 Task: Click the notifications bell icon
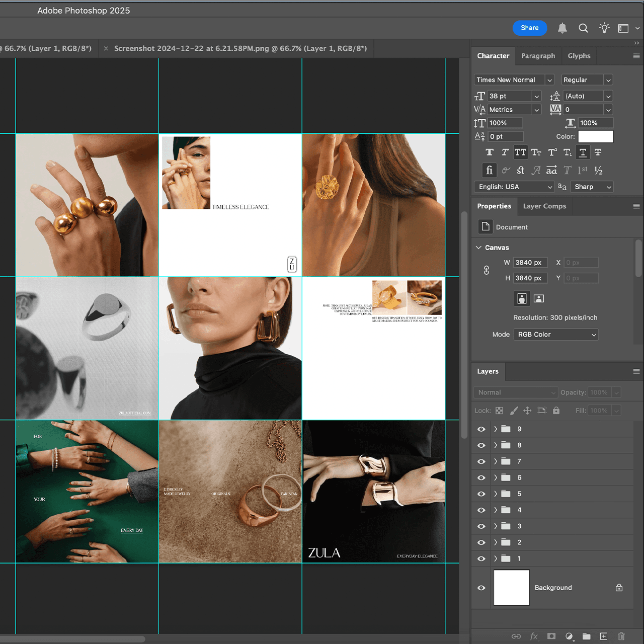562,28
